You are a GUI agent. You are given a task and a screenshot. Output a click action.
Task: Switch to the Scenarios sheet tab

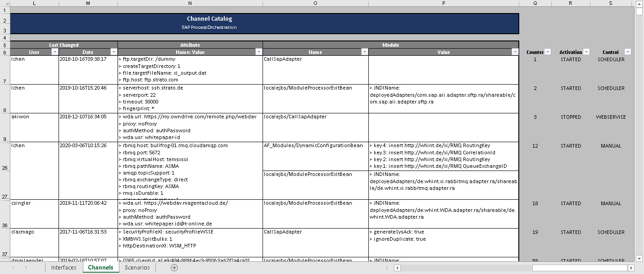coord(137,268)
